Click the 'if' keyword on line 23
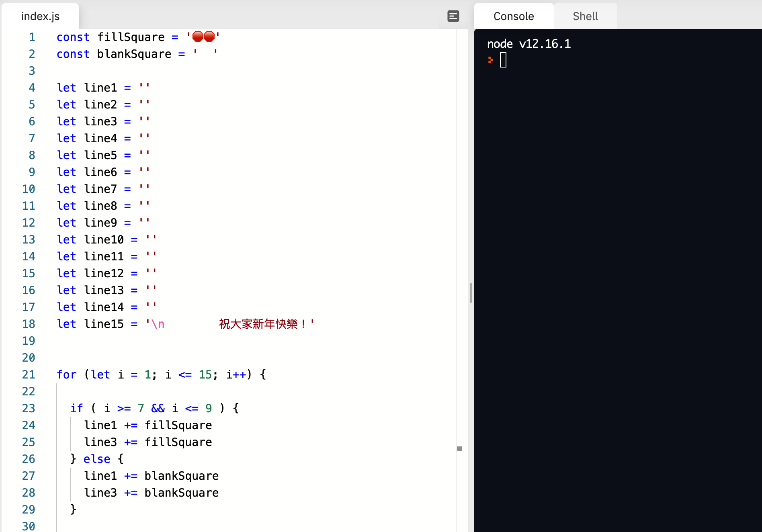The height and width of the screenshot is (532, 762). (76, 408)
